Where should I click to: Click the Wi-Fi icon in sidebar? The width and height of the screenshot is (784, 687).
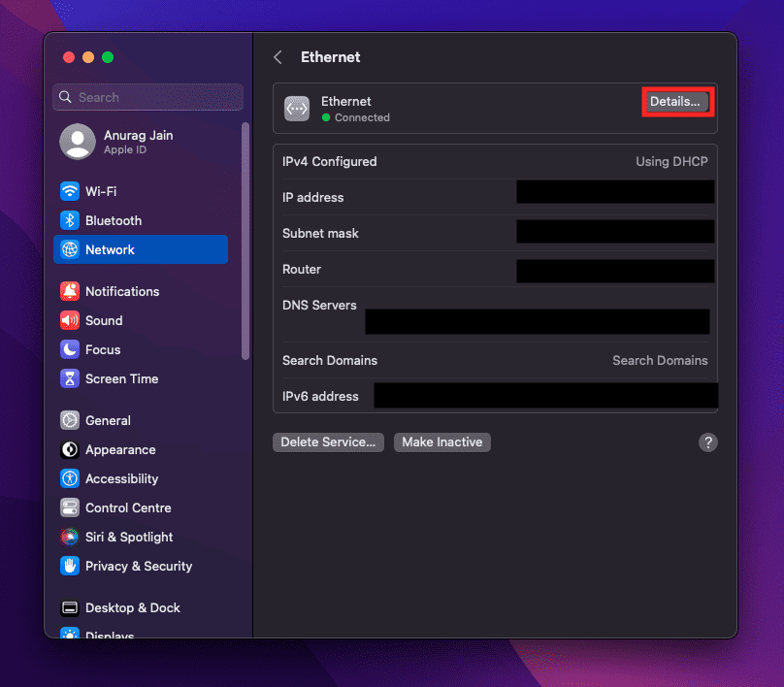[x=70, y=191]
